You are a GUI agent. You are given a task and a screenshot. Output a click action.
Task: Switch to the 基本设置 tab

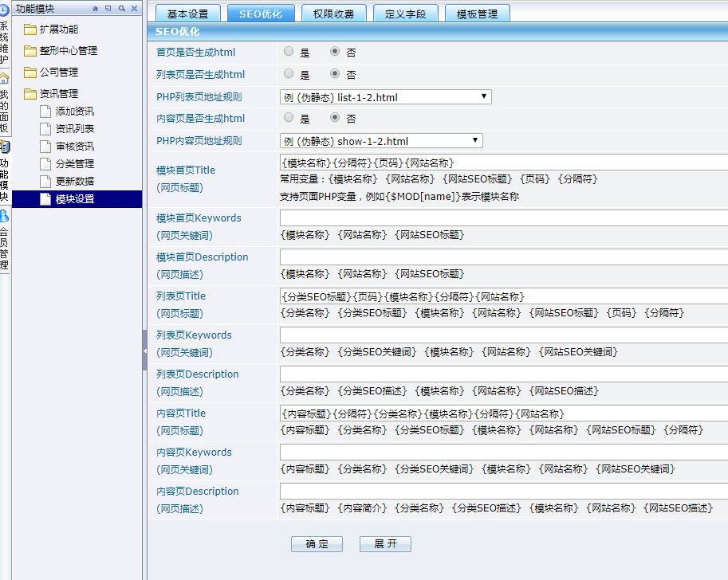187,14
